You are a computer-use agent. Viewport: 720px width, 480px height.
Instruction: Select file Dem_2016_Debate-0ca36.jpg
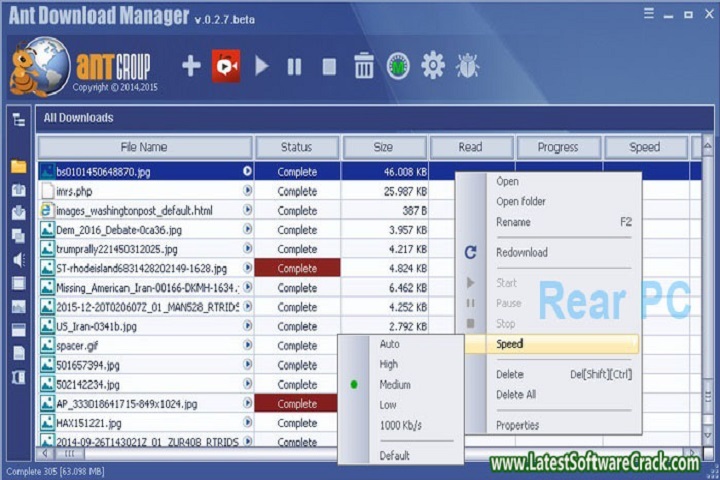coord(119,230)
